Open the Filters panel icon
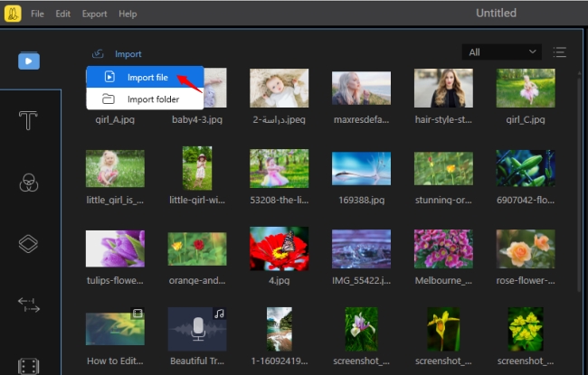Screen dimensions: 588x375 29,183
